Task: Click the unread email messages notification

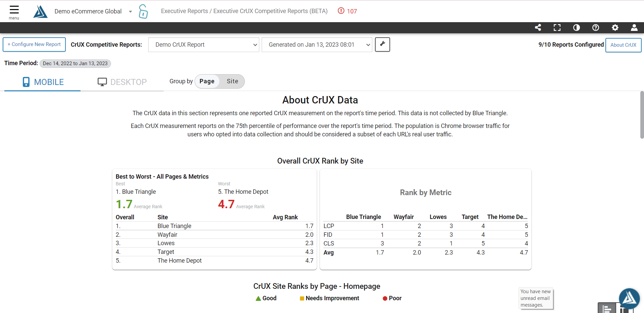Action: [535, 298]
